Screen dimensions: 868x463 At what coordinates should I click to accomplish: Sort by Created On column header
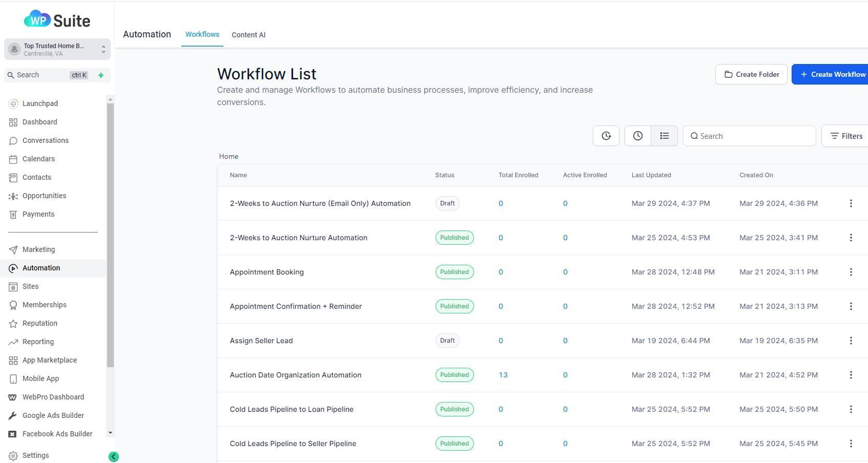click(x=756, y=175)
